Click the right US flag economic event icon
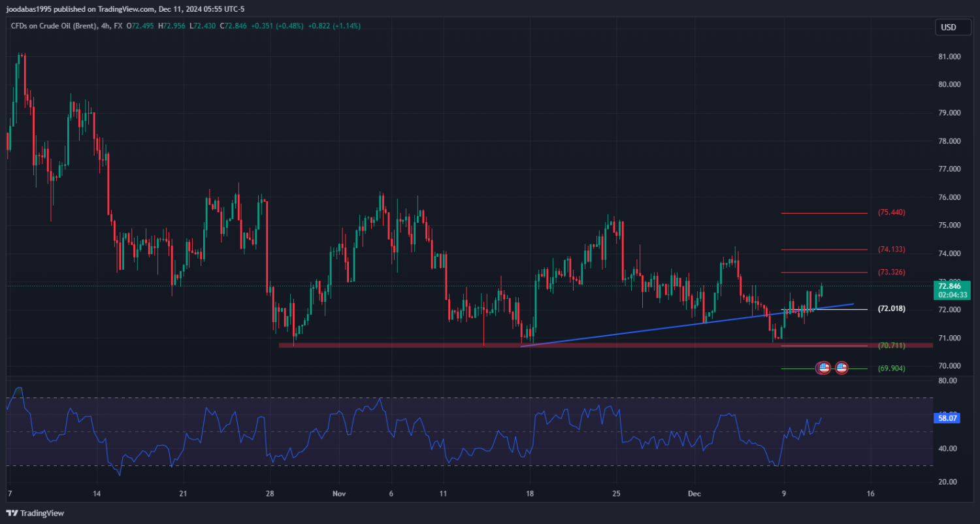 [x=841, y=368]
